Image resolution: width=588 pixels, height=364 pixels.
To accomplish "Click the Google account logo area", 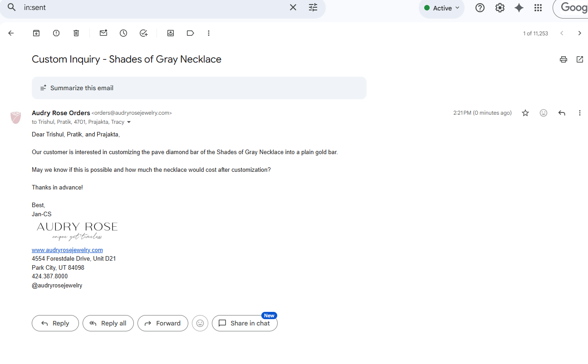I will click(x=571, y=8).
